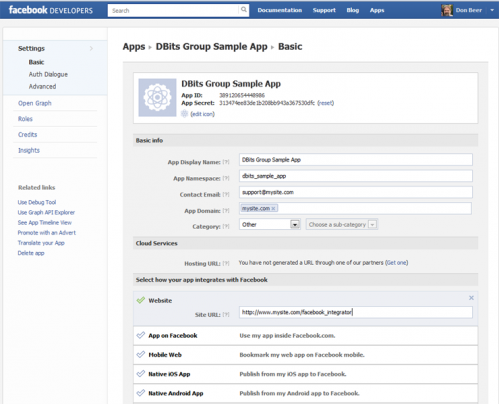Click the App ID number text
Viewport: 499px width, 404px height.
click(x=242, y=95)
